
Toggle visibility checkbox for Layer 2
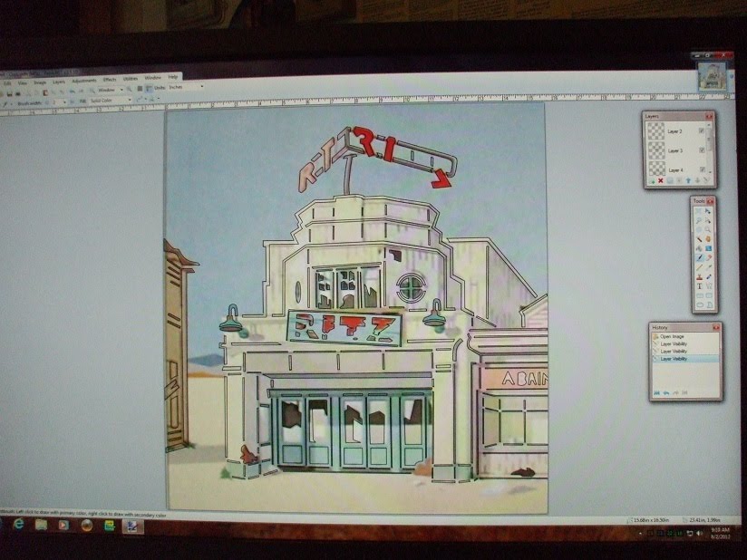[x=701, y=131]
